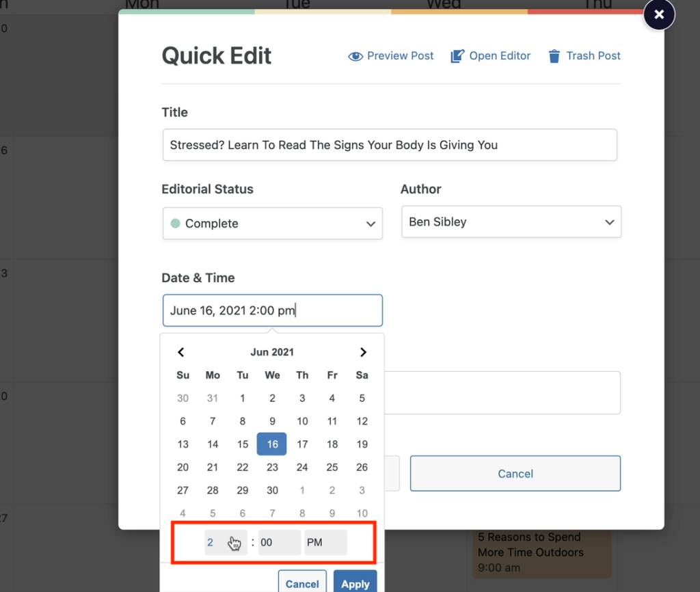Click the large Cancel button in dialog
Viewport: 700px width, 592px height.
pos(515,473)
